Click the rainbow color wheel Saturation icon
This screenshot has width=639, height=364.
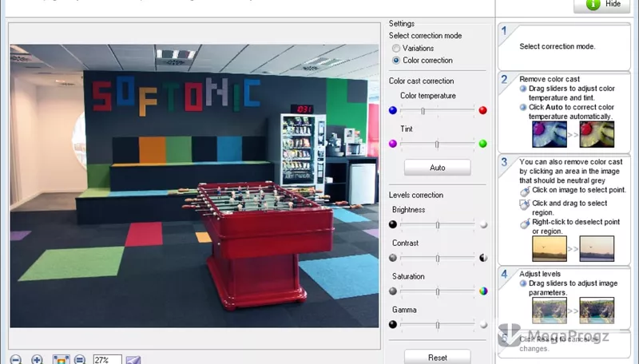pos(483,291)
